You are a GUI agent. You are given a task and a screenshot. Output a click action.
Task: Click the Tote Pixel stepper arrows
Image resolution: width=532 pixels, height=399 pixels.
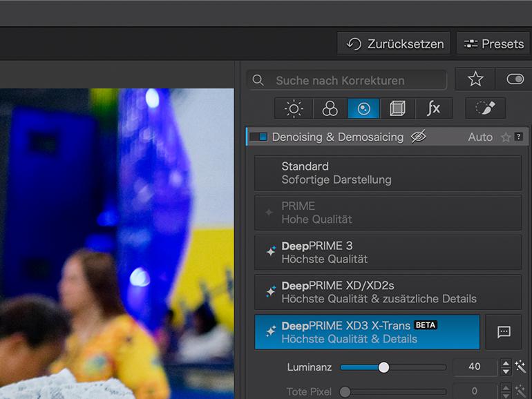pos(506,391)
